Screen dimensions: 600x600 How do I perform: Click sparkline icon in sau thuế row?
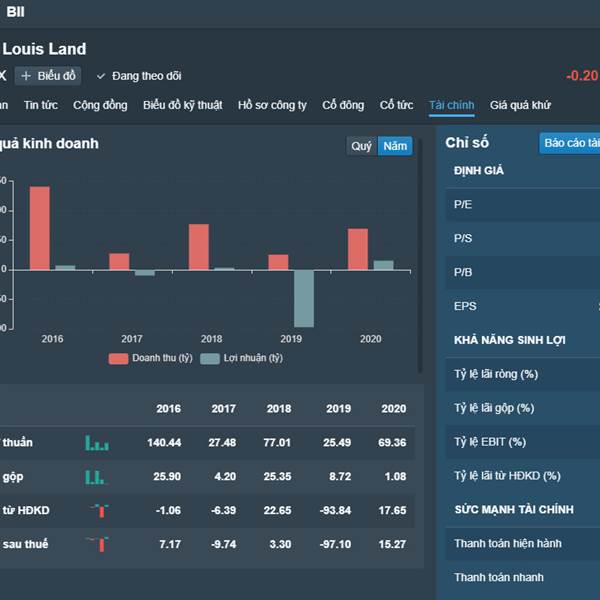98,544
